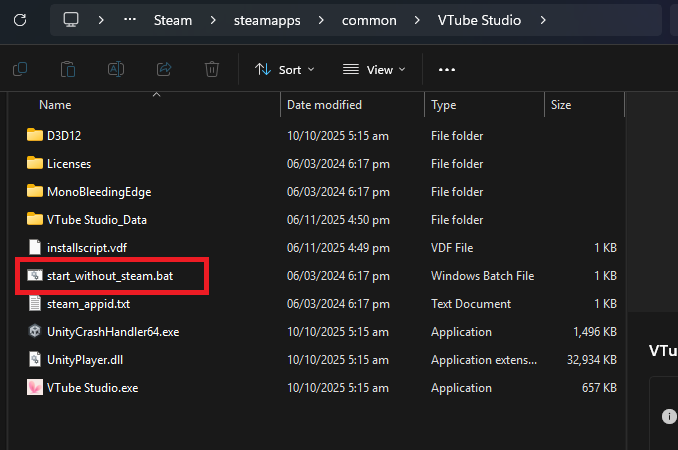Click the info icon in details pane
The height and width of the screenshot is (450, 678).
pyautogui.click(x=669, y=416)
